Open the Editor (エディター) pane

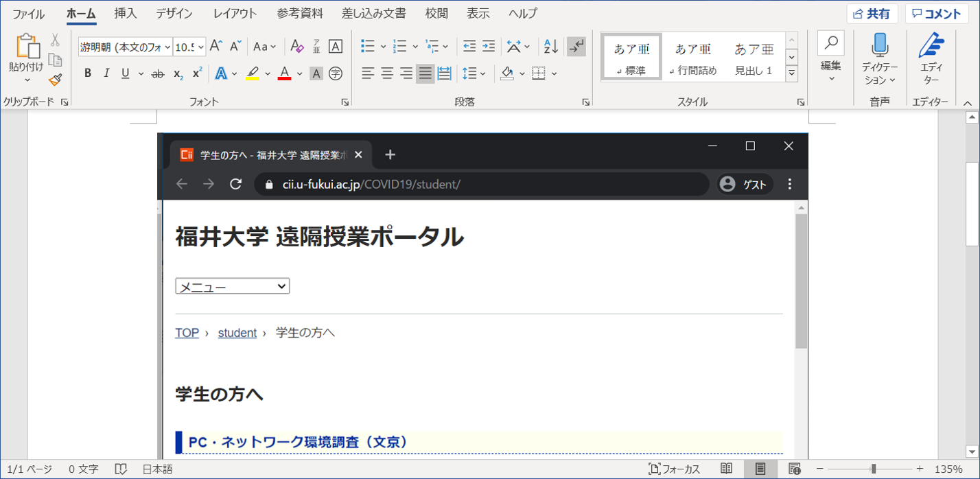pyautogui.click(x=931, y=58)
